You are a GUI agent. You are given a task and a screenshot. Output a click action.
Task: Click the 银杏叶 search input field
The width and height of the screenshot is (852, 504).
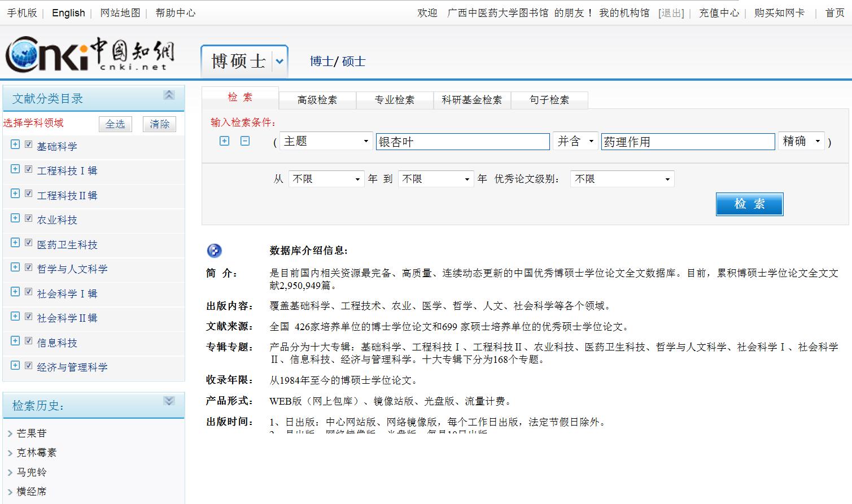[x=462, y=142]
